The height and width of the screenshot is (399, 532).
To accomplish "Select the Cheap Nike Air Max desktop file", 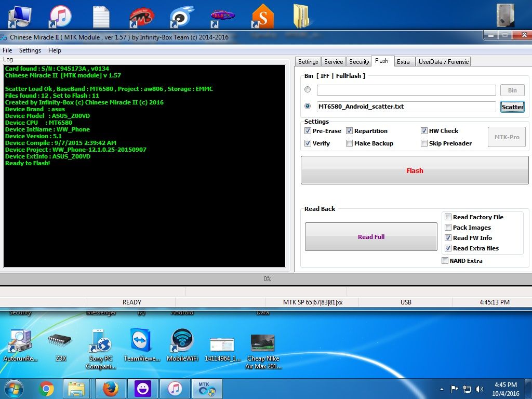I will click(x=263, y=352).
